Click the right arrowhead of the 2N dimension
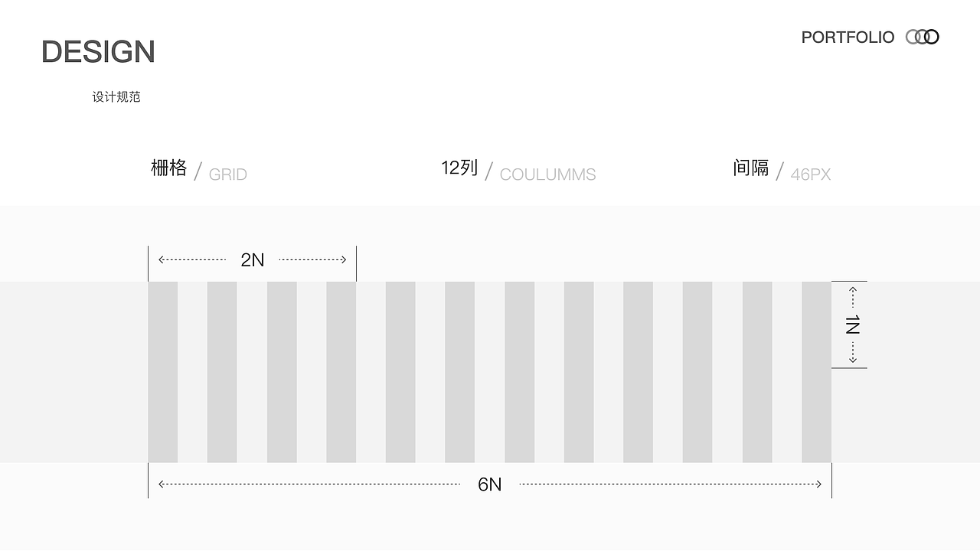Viewport: 980px width, 551px height. click(343, 260)
